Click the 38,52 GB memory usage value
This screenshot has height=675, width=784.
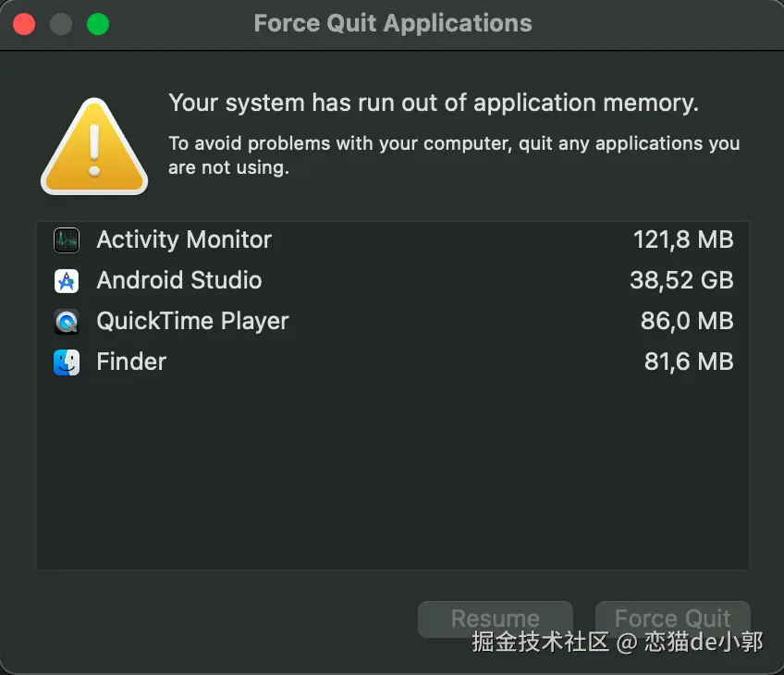pyautogui.click(x=681, y=281)
